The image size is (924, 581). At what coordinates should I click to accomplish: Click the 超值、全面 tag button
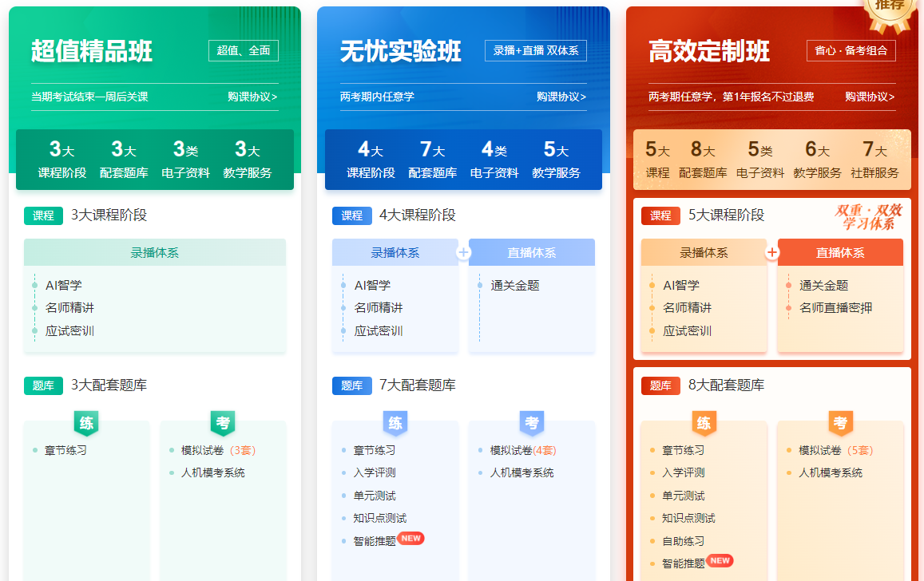coord(244,51)
